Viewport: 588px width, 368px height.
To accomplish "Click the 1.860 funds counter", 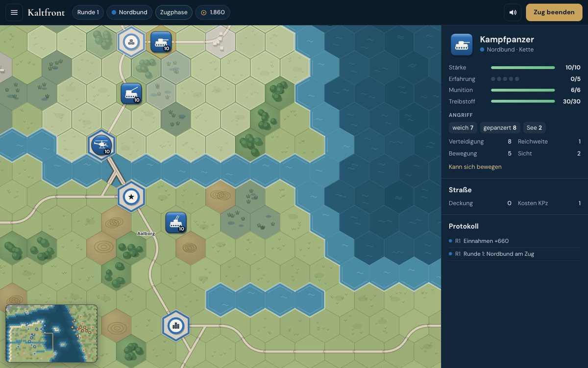I will click(x=213, y=12).
